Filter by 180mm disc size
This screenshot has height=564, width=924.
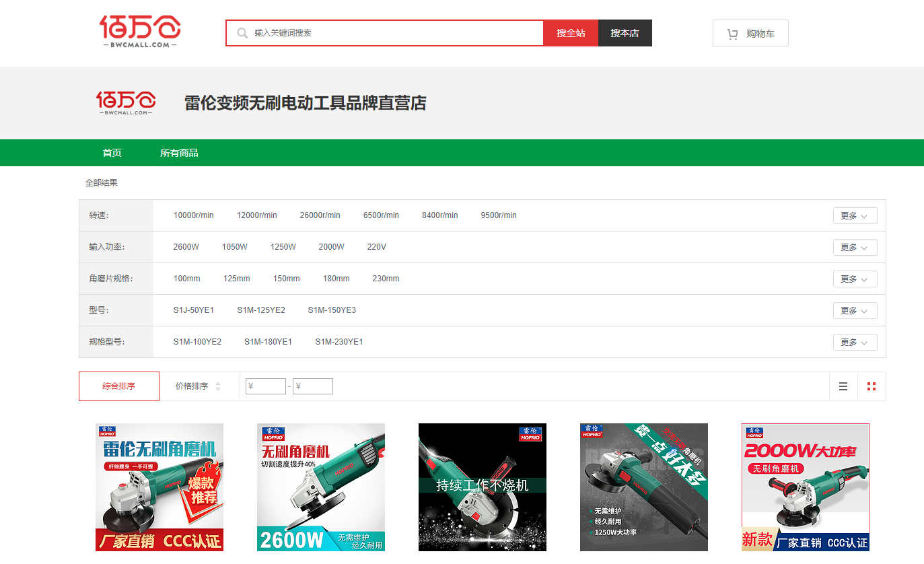(x=336, y=279)
